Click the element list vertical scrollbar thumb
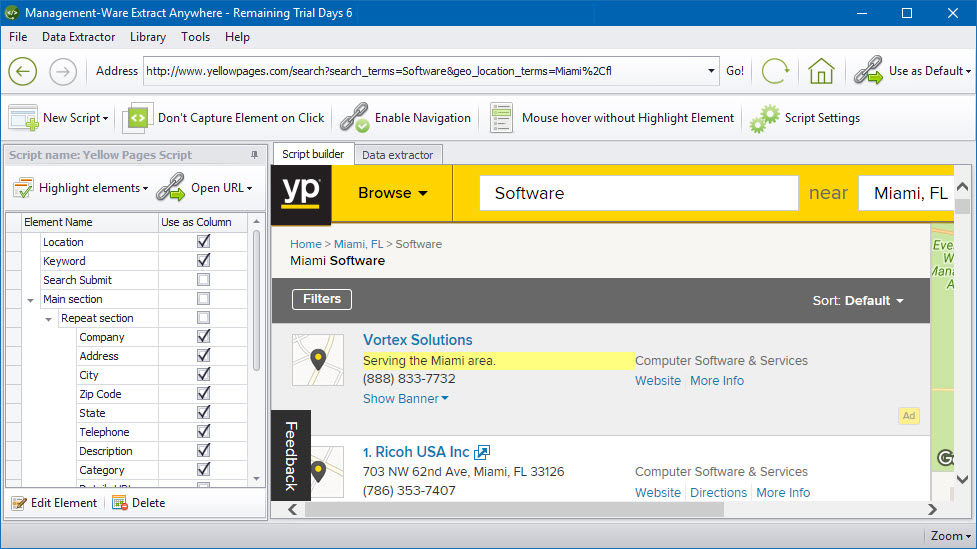 [x=256, y=301]
